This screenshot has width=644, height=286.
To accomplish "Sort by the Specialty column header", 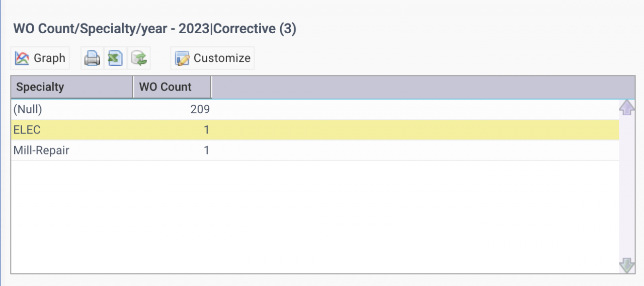I will pos(71,87).
